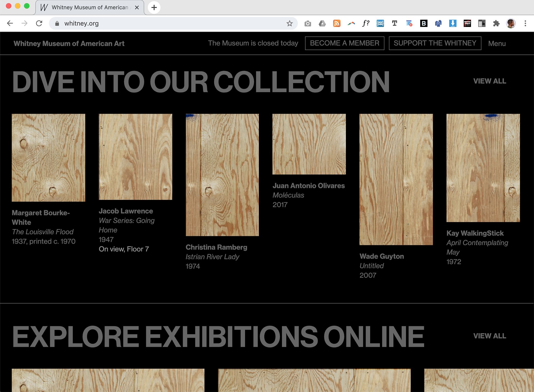Click the title Moléculas

pos(288,195)
